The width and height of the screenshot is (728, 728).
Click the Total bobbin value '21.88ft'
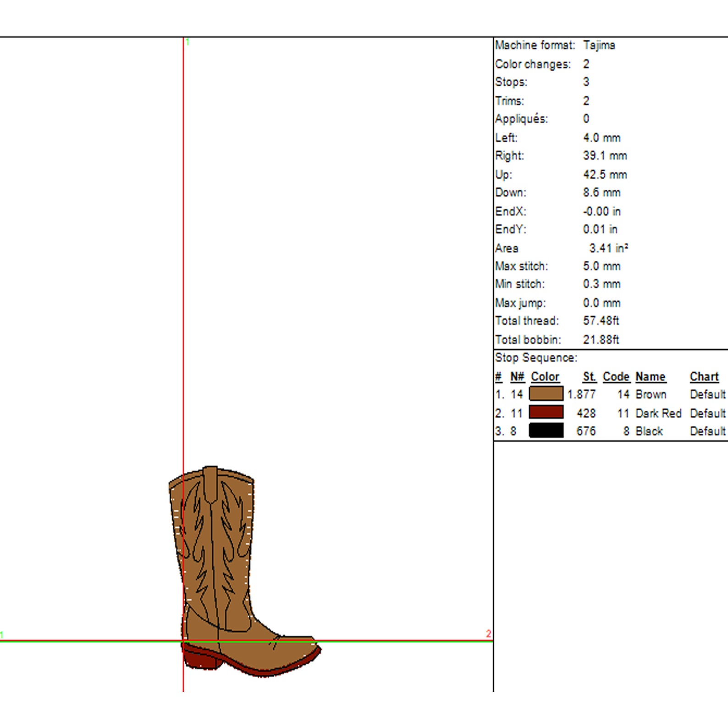pyautogui.click(x=601, y=340)
